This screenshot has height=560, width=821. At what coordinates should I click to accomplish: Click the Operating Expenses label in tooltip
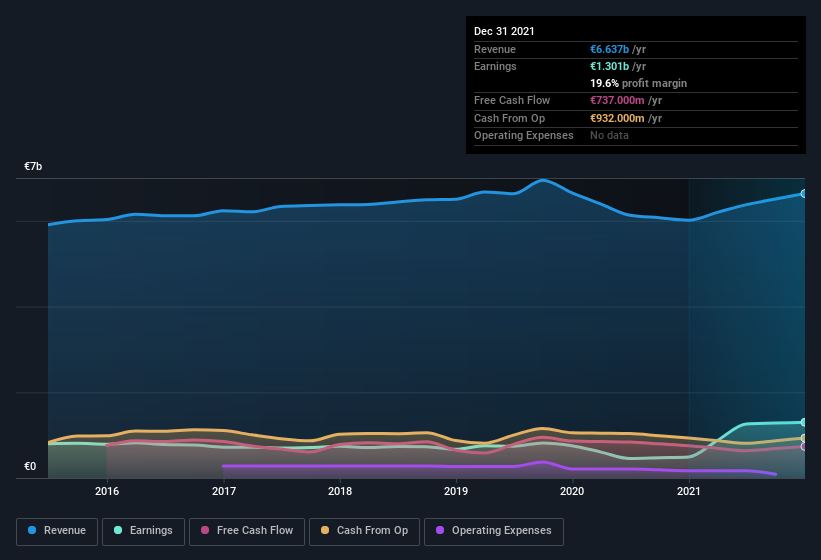[524, 136]
